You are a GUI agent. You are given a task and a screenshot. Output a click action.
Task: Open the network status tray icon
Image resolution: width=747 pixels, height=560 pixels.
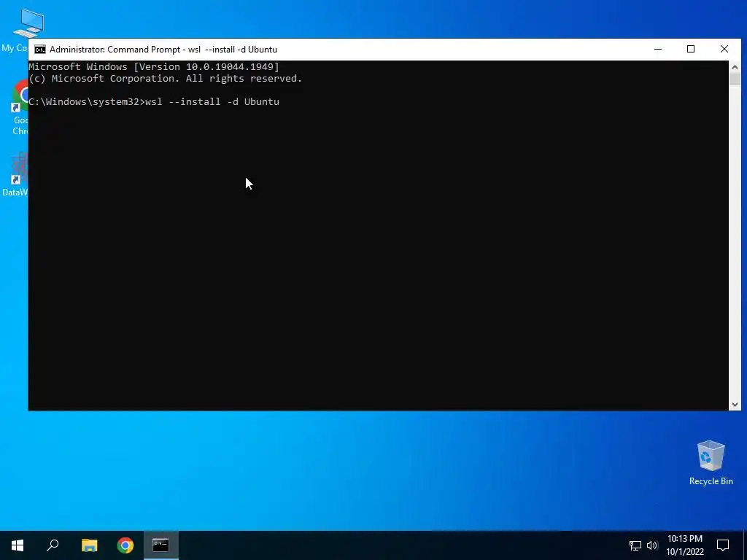point(635,545)
